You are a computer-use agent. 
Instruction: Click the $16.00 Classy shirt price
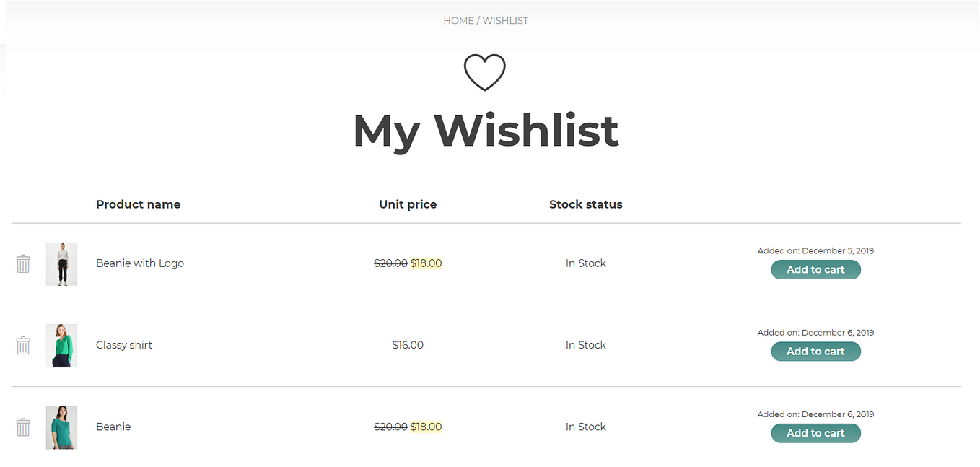tap(408, 345)
